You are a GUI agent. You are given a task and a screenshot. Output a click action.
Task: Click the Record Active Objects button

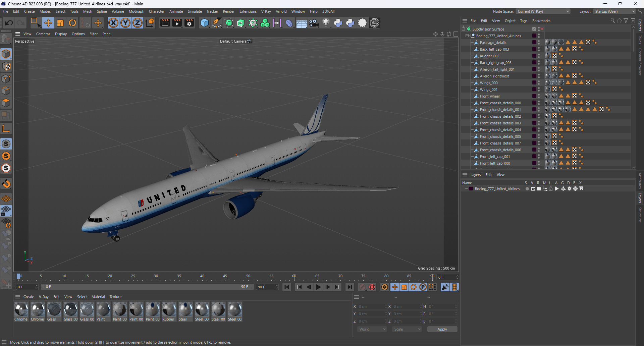[x=363, y=287]
